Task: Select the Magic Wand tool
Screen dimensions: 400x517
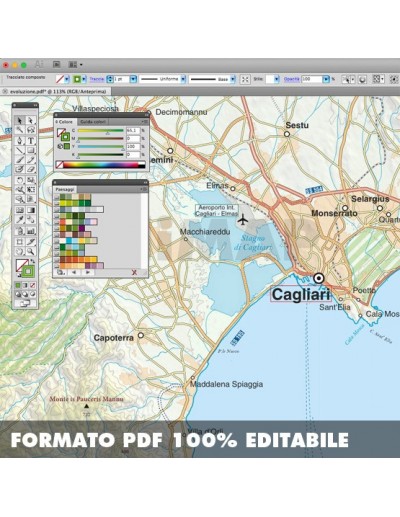Action: click(20, 130)
